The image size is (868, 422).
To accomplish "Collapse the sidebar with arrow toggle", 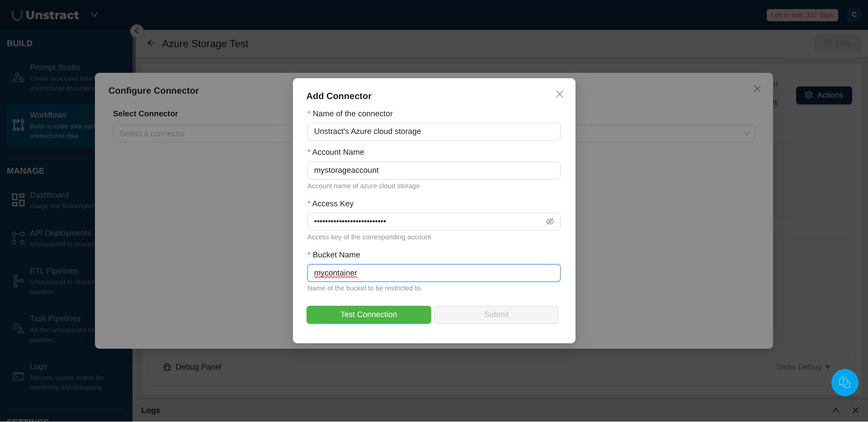I will click(137, 31).
